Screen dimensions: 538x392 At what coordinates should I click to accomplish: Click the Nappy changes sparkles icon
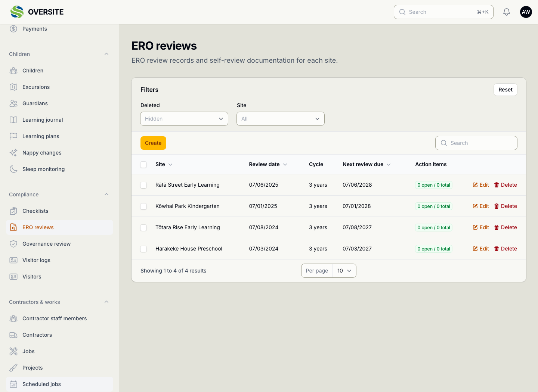[x=13, y=153]
